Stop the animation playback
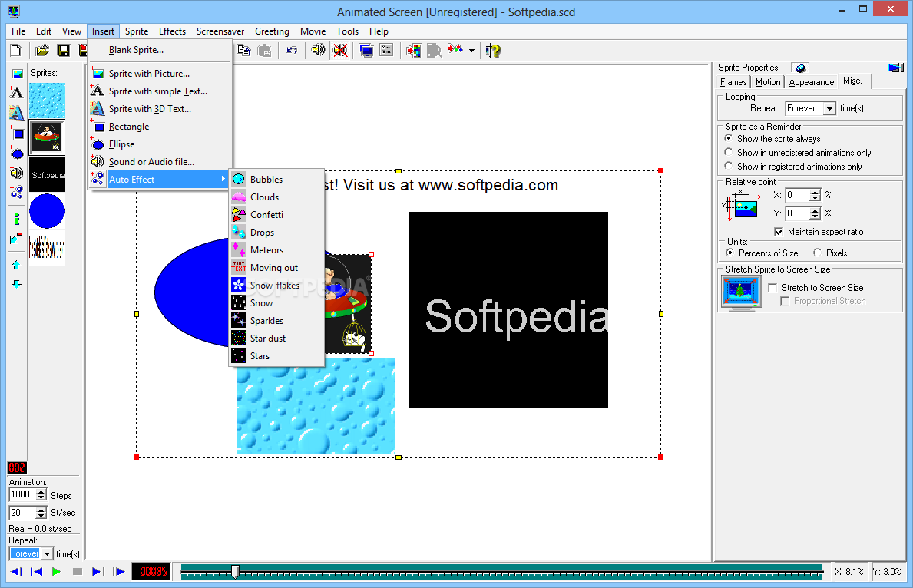Screen dimensions: 913x588 [x=77, y=572]
